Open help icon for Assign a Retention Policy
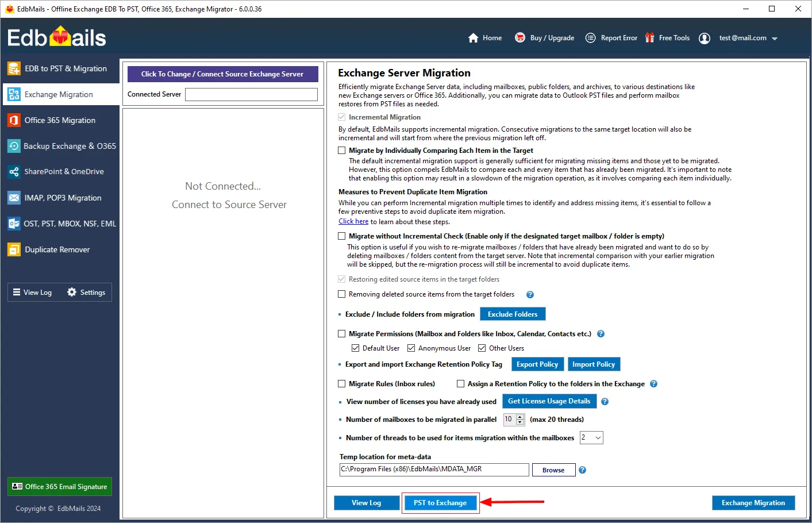Image resolution: width=812 pixels, height=523 pixels. [x=653, y=383]
